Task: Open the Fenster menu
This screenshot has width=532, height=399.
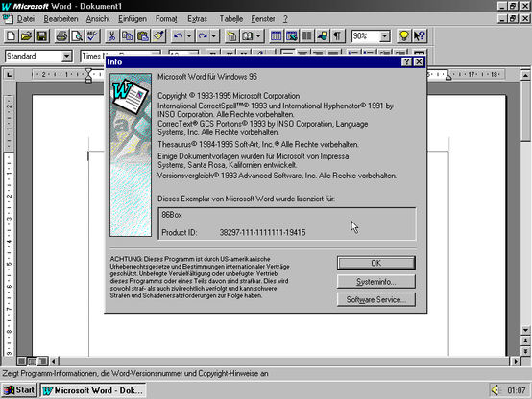Action: [x=263, y=19]
